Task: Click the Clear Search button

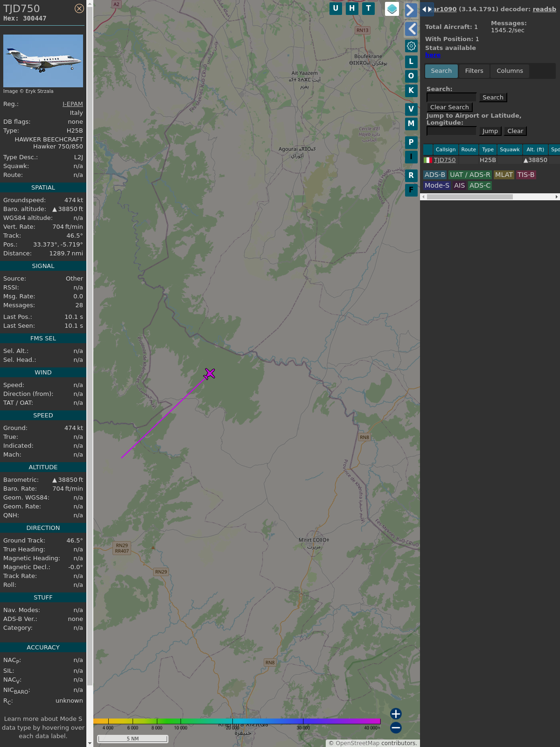Action: point(449,107)
